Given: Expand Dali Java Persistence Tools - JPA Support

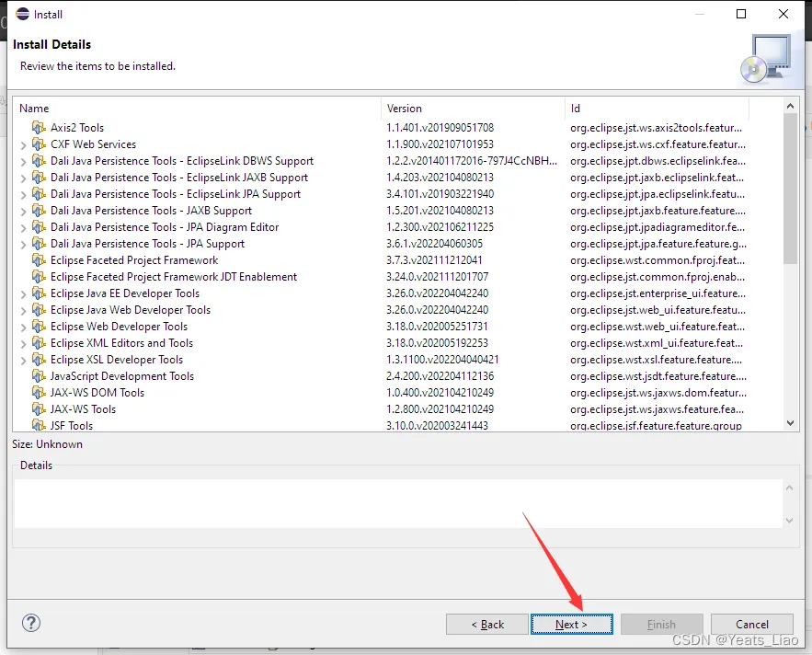Looking at the screenshot, I should (x=23, y=245).
